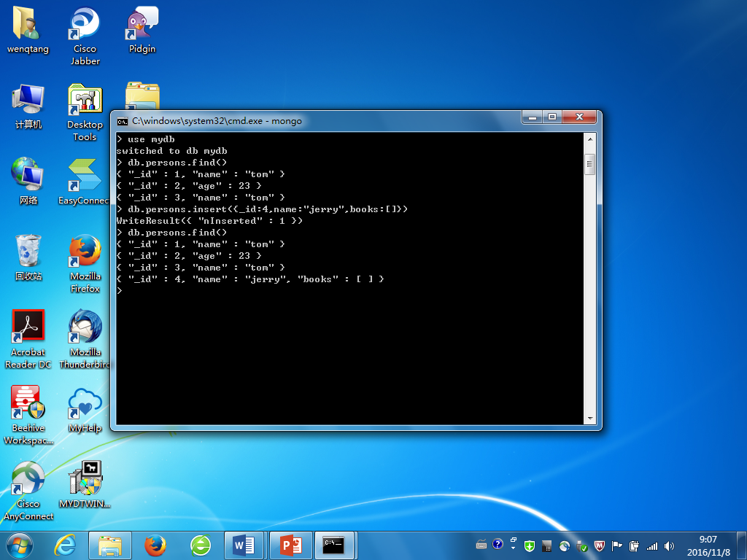Image resolution: width=747 pixels, height=560 pixels.
Task: Click scroll-down arrow in cmd window
Action: click(x=590, y=419)
